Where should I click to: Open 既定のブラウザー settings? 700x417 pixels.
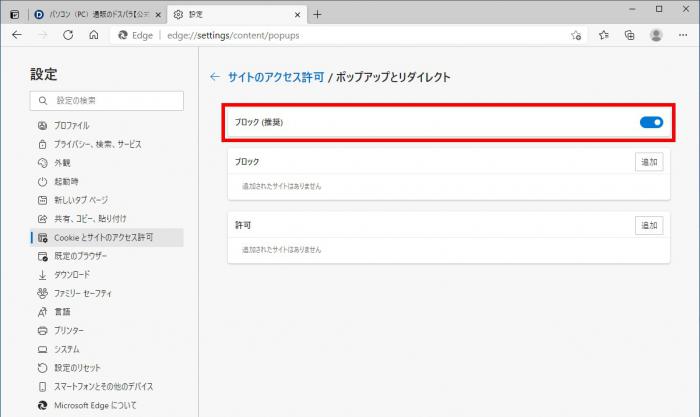(x=107, y=256)
